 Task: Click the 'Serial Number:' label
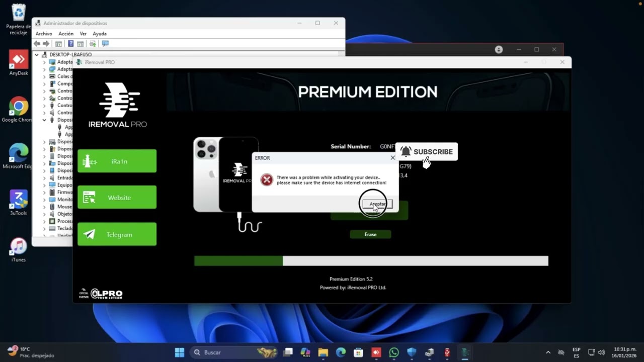click(x=351, y=146)
